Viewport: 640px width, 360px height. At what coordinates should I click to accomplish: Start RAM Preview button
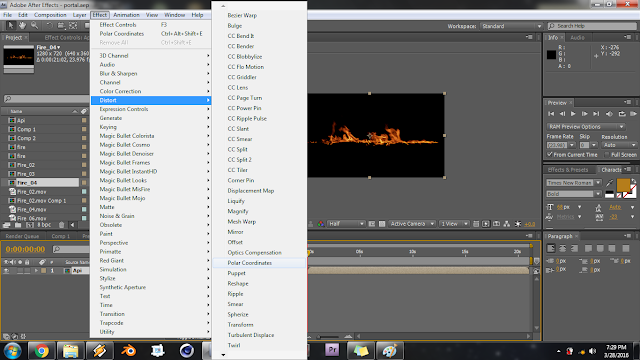[633, 114]
